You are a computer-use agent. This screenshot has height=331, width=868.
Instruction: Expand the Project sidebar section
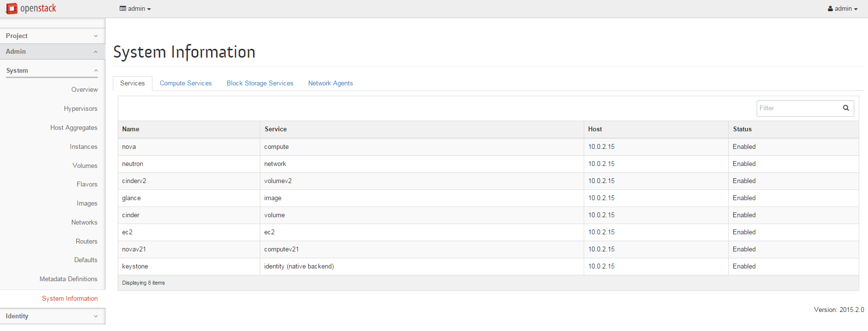[52, 36]
